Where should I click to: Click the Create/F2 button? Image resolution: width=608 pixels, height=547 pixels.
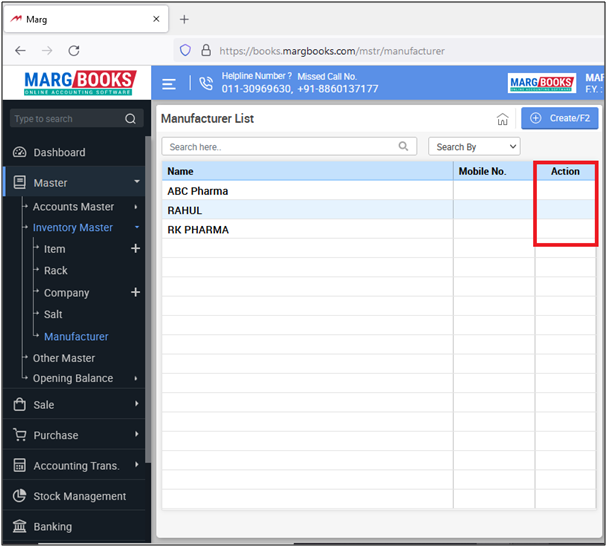click(559, 118)
